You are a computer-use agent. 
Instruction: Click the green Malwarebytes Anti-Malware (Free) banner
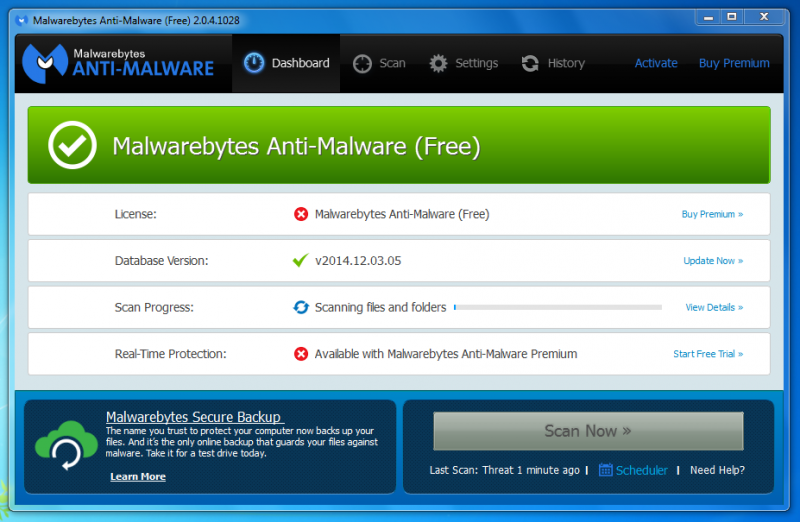[x=399, y=145]
